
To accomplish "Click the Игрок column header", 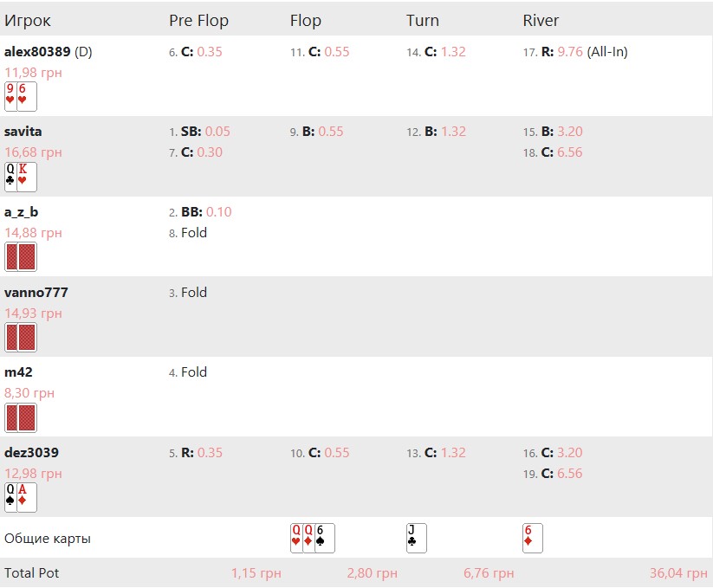I will coord(27,21).
